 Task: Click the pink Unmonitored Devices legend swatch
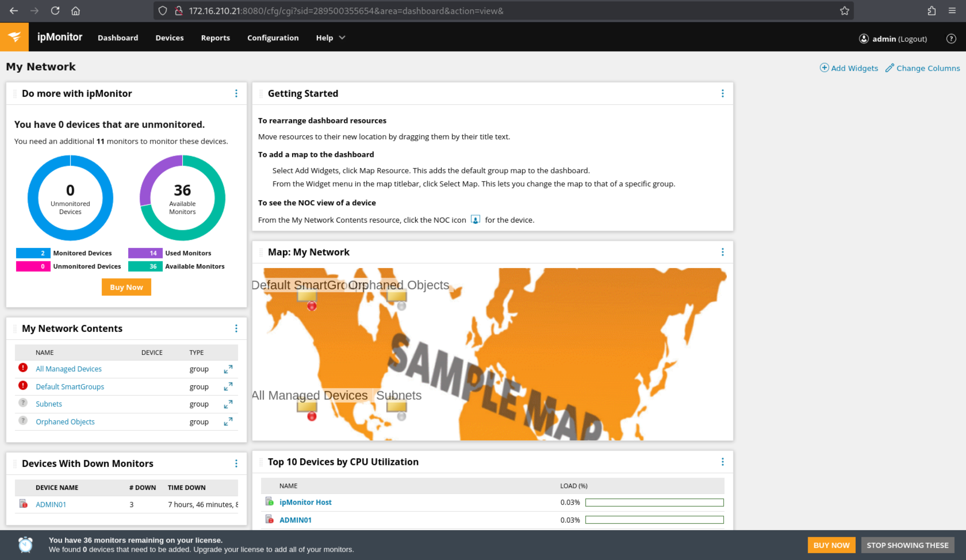point(33,266)
